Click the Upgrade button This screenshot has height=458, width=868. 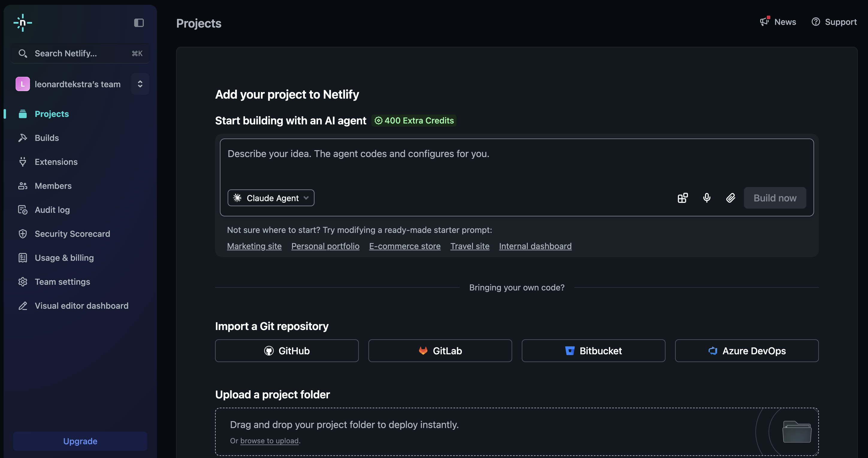(80, 441)
